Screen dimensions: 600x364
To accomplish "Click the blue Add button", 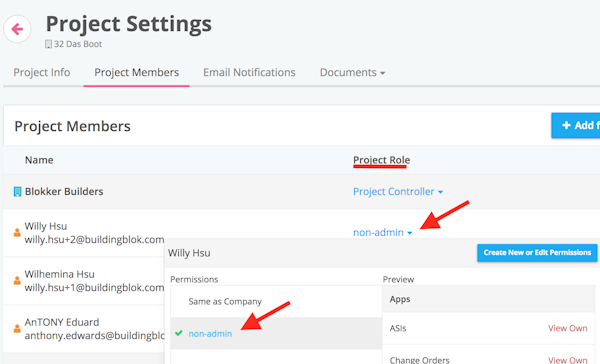I will tap(576, 125).
